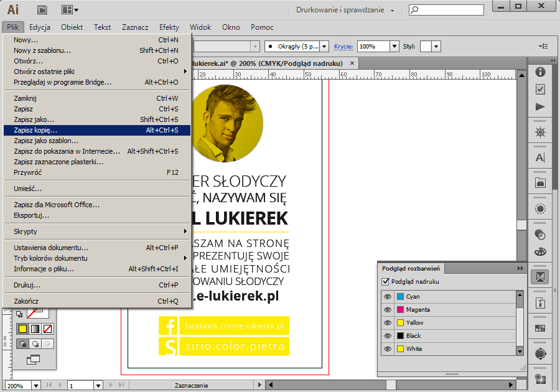
Task: Click the active Separations Preview panel icon
Action: coord(540,277)
